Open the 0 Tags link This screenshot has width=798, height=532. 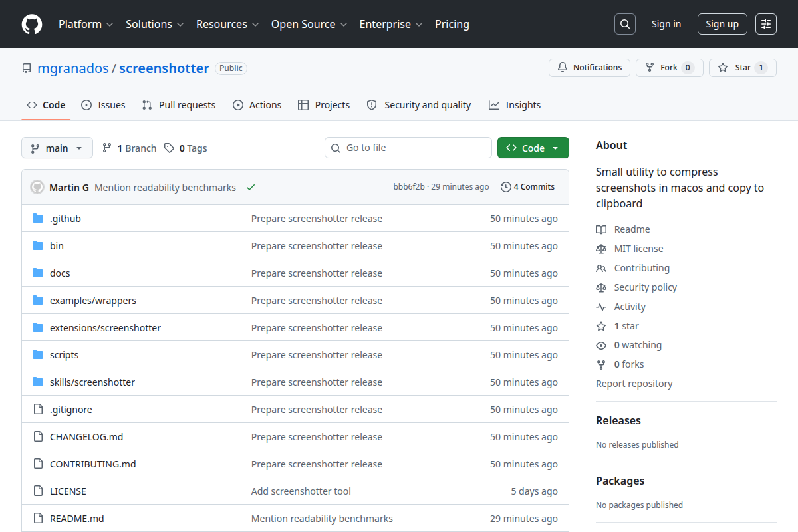(186, 148)
